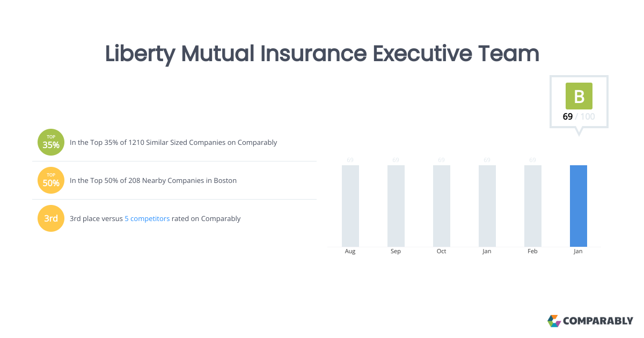Click the Comparably wordmark text
The height and width of the screenshot is (338, 644).
coord(598,321)
